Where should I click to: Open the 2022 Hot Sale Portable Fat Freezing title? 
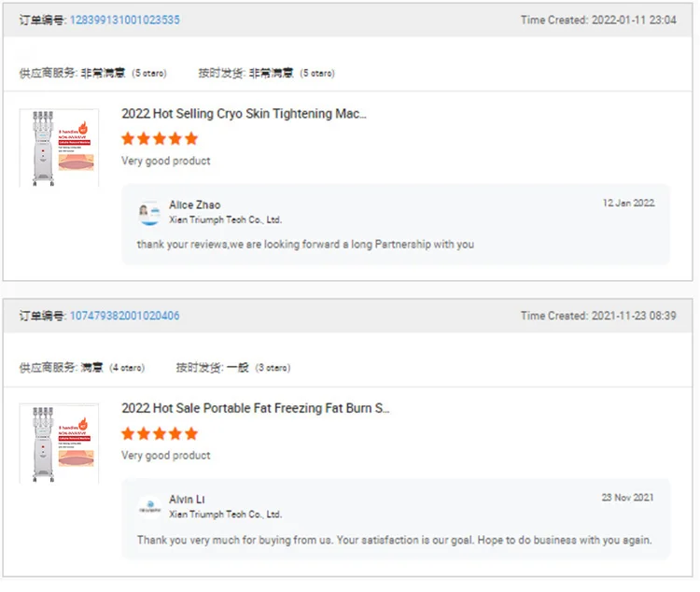(x=255, y=408)
